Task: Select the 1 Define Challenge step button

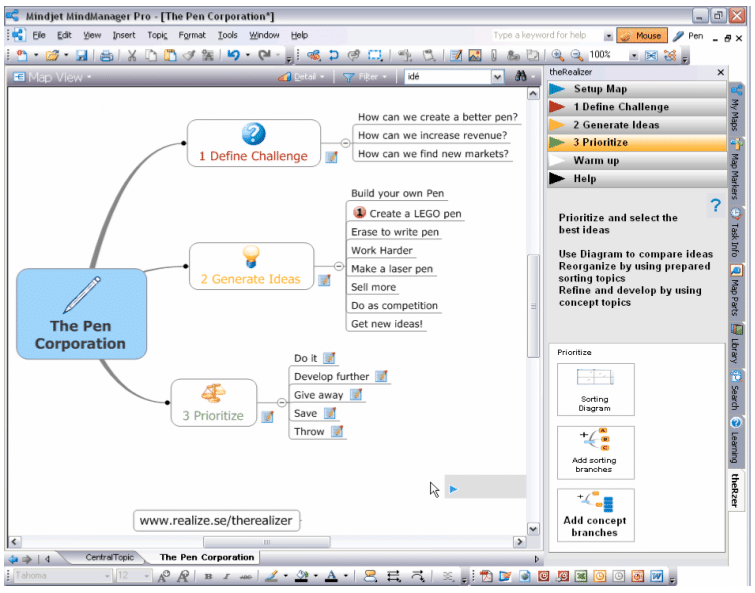Action: pyautogui.click(x=637, y=107)
